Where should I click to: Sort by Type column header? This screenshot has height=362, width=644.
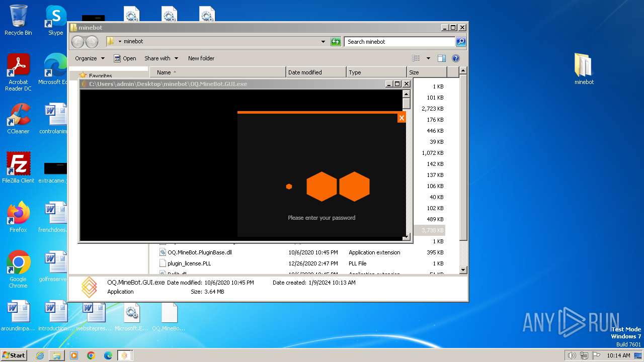tap(376, 72)
